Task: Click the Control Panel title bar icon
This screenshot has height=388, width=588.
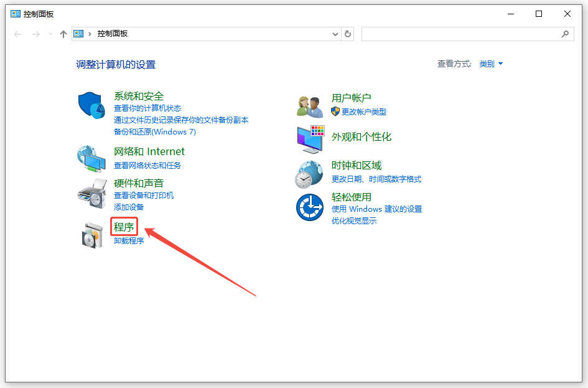Action: [16, 14]
